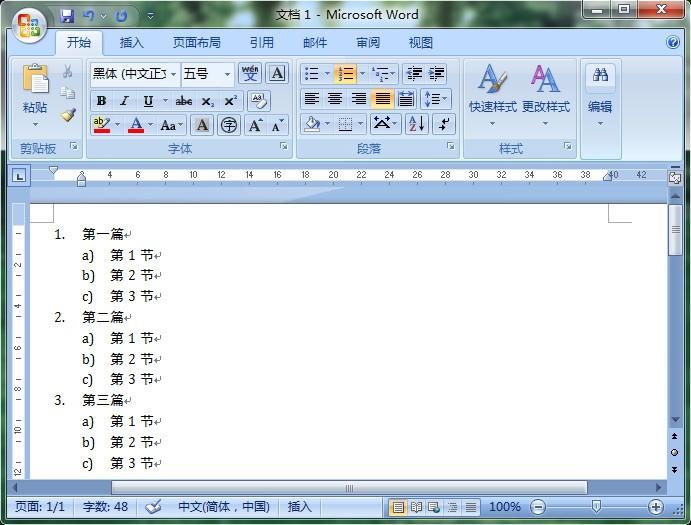
Task: Click the Office orb button
Action: pyautogui.click(x=29, y=24)
